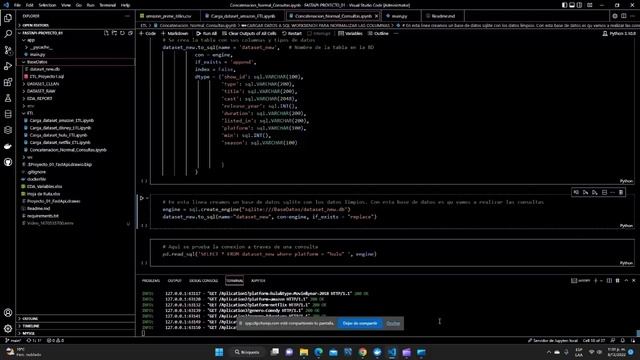Viewport: 640px width, 360px height.
Task: Toggle the secondary sidebar layout button
Action: [579, 5]
